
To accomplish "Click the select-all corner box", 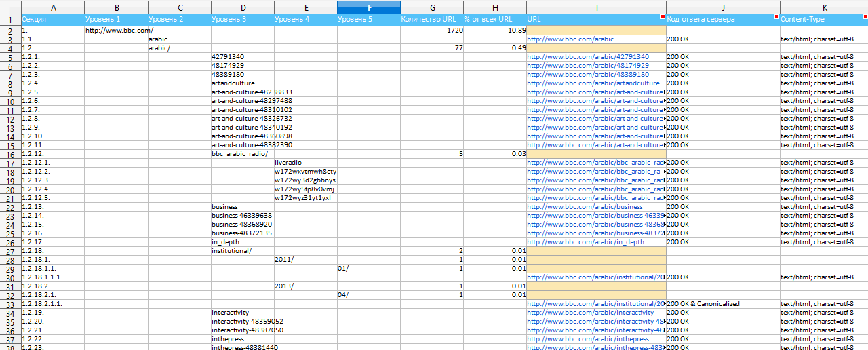I will [x=10, y=7].
